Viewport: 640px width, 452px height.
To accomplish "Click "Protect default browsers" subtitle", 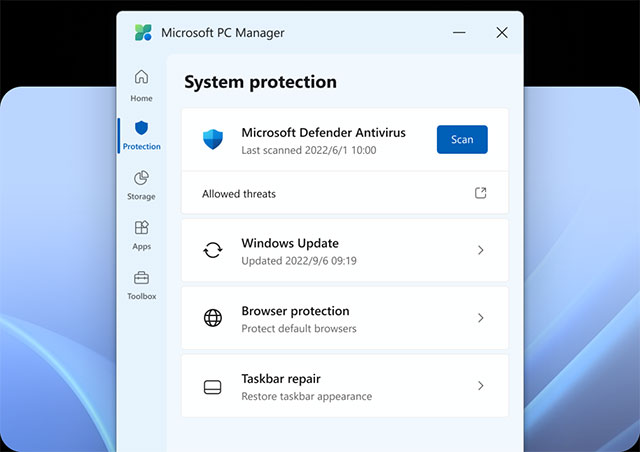I will click(x=299, y=329).
